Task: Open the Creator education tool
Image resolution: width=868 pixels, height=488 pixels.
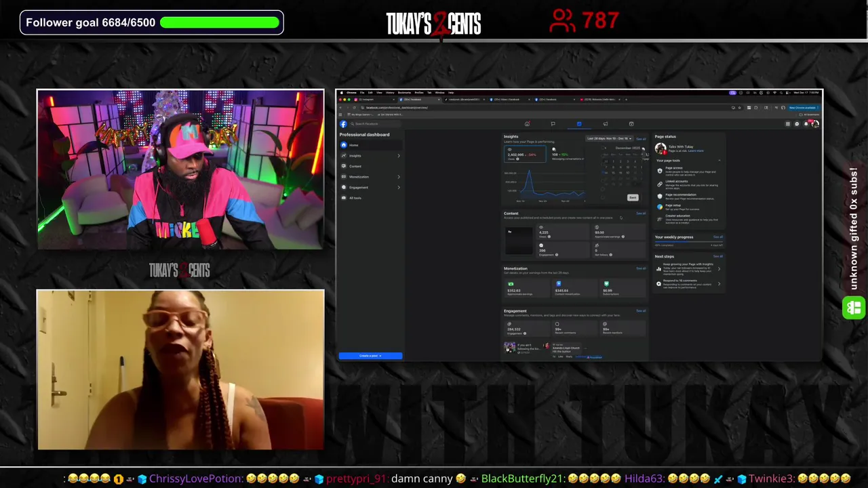Action: point(688,219)
